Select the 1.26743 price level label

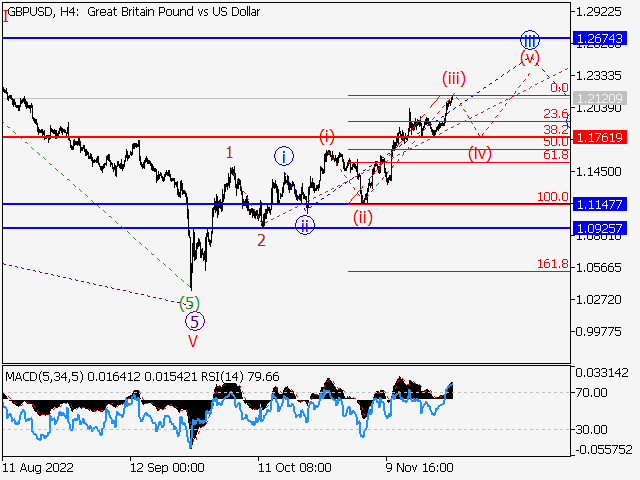[x=600, y=38]
